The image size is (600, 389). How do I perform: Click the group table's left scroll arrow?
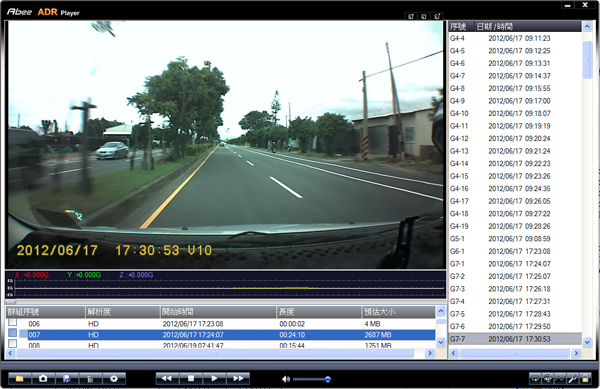10,353
